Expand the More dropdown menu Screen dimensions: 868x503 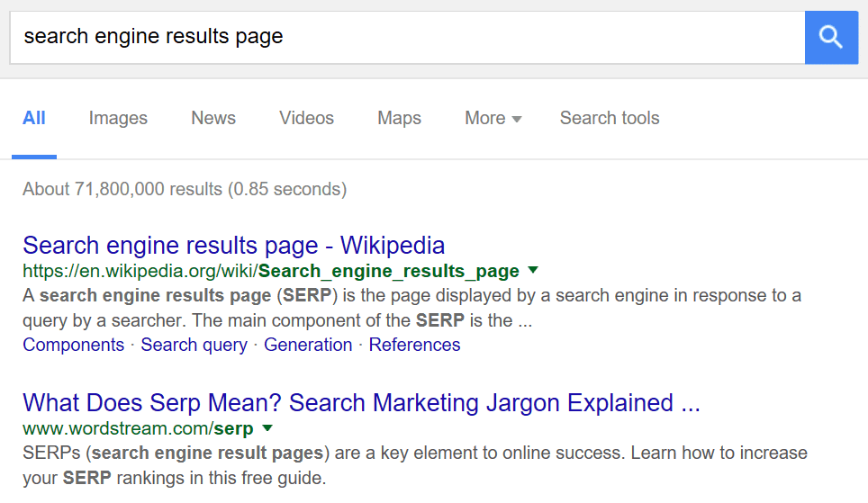[x=493, y=118]
